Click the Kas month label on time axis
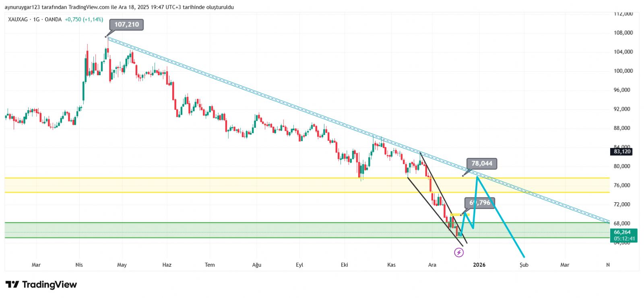 (391, 265)
